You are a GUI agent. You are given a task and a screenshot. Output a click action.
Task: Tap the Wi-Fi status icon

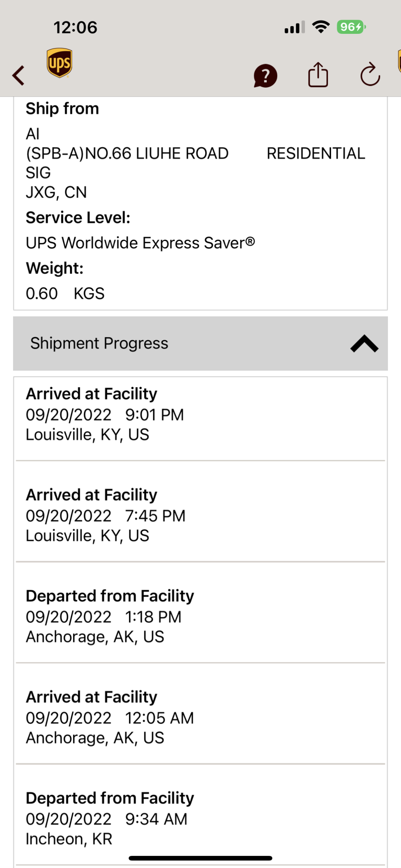tap(321, 27)
